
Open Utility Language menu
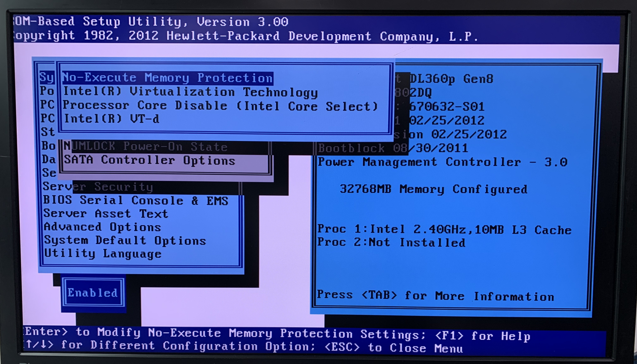click(x=103, y=253)
